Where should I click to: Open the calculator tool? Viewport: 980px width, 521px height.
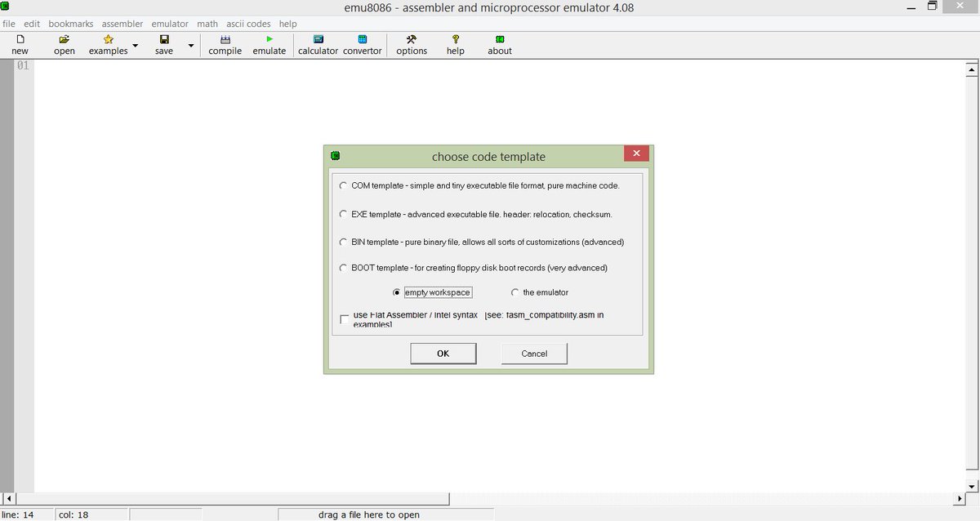tap(318, 39)
